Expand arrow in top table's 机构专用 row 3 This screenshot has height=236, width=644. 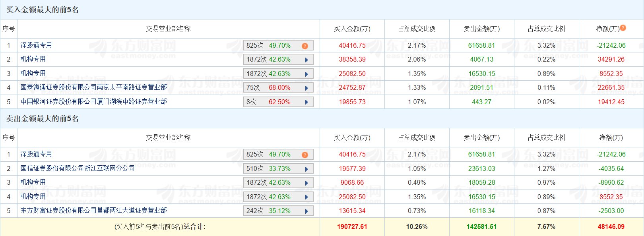(x=306, y=74)
